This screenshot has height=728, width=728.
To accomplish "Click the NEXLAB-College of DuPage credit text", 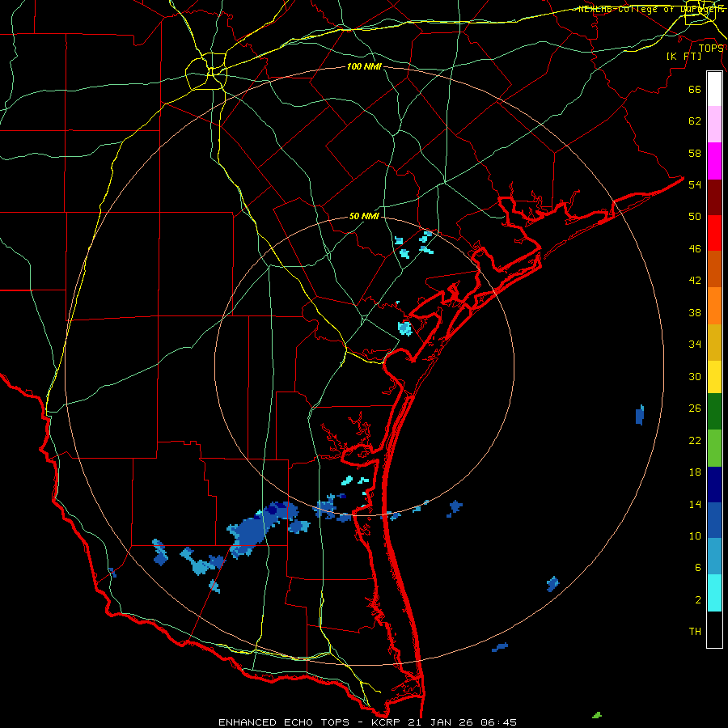I will tap(650, 9).
